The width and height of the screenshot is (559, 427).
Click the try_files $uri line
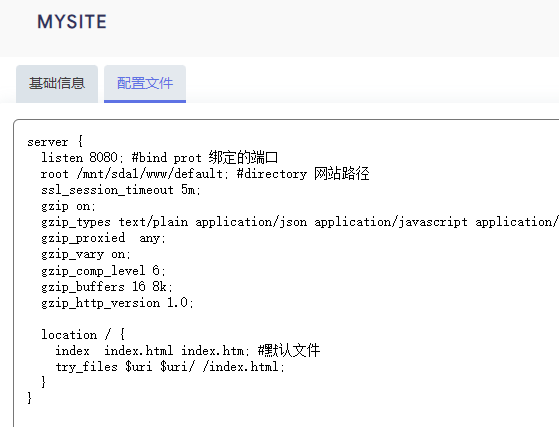pyautogui.click(x=170, y=366)
